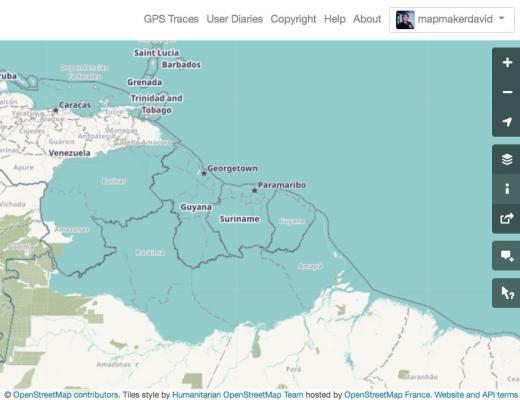Click the mapmakerdavid profile avatar

click(405, 20)
